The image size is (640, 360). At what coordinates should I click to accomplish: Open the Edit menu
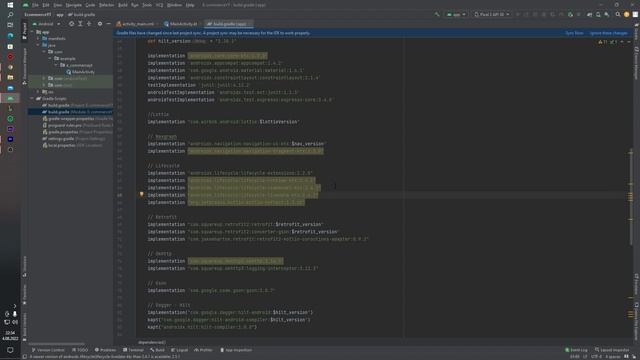coord(46,5)
